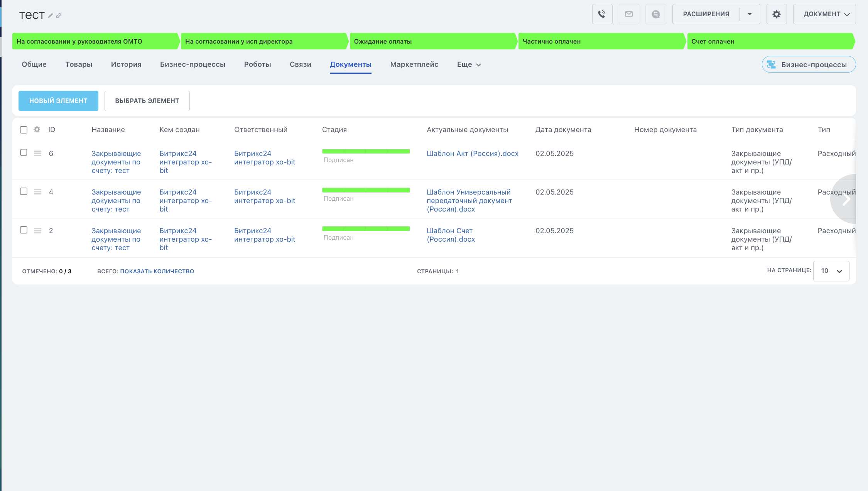Click the Номер документа column header
Screen dimensions: 868x491
pyautogui.click(x=665, y=130)
